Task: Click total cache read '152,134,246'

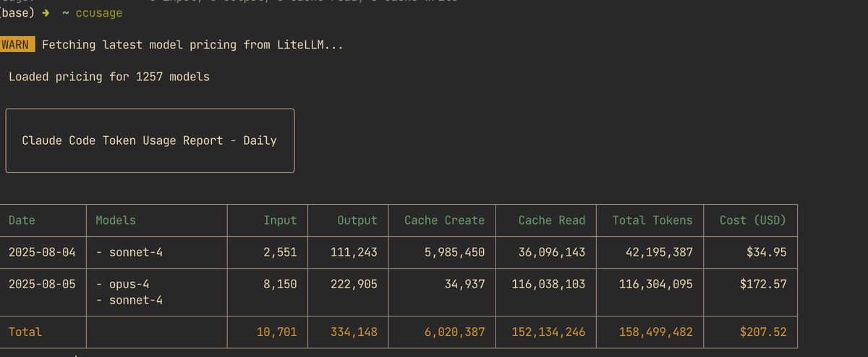Action: click(x=548, y=332)
